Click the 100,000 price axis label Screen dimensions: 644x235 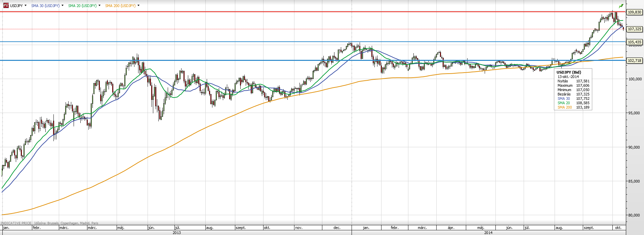(635, 79)
